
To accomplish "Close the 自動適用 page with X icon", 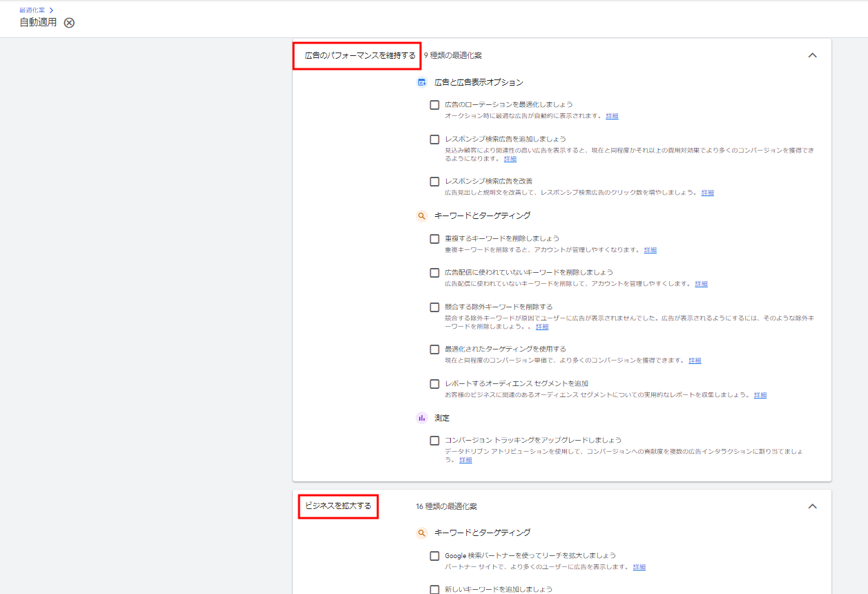I will coord(69,23).
